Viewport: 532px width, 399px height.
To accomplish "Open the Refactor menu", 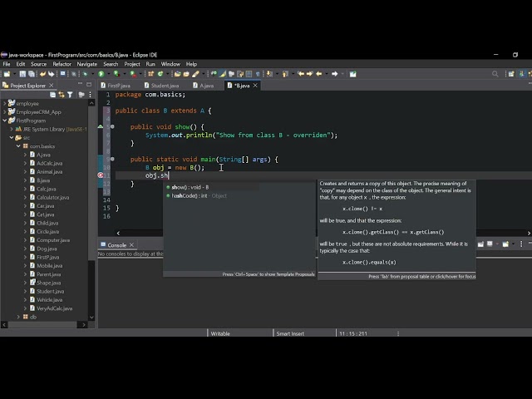I will pos(62,64).
